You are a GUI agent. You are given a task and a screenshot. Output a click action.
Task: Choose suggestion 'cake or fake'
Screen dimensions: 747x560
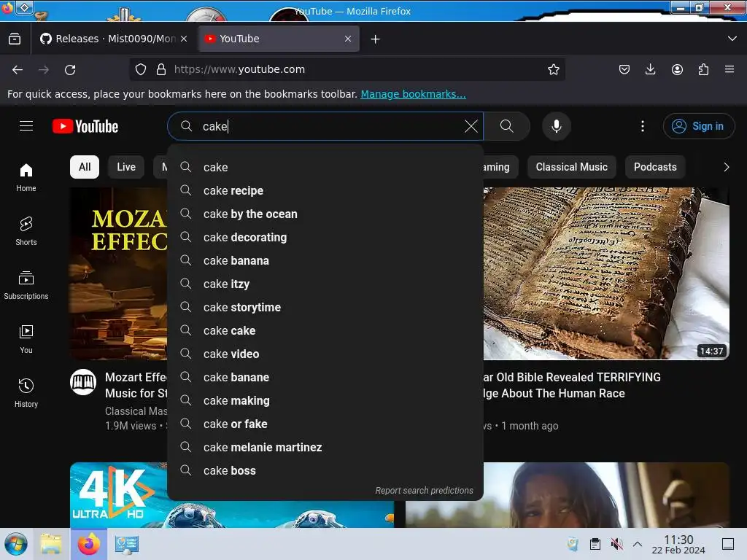coord(325,424)
